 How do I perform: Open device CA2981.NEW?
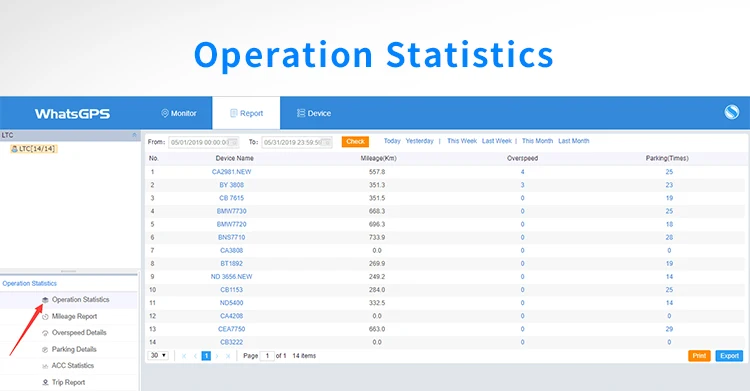[x=232, y=172]
